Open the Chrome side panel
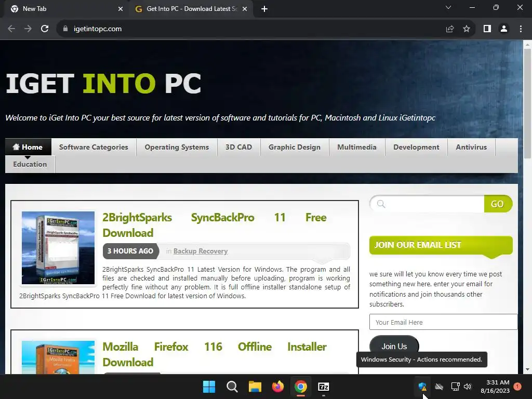 487,29
